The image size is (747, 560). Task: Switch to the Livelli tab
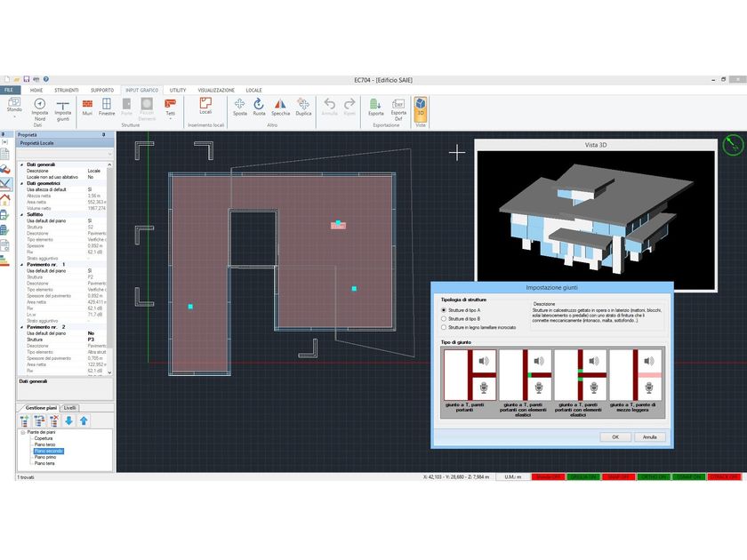[70, 408]
